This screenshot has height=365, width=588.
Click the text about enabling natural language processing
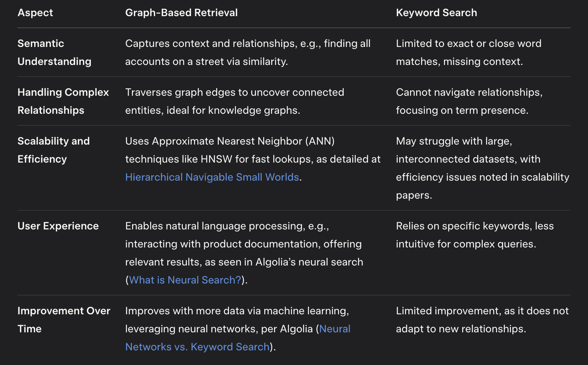(x=244, y=253)
